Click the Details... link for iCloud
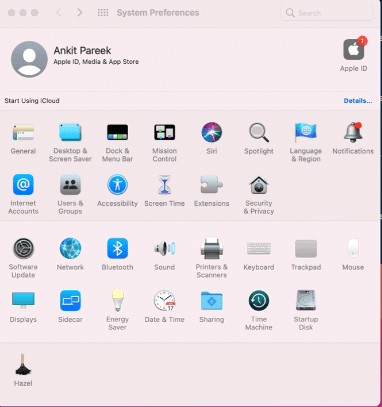The image size is (382, 407). click(x=358, y=101)
